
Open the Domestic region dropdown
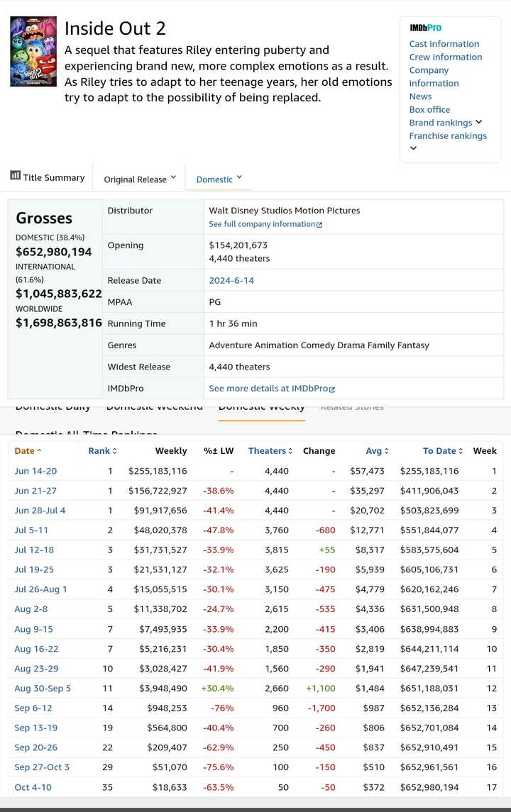(219, 179)
